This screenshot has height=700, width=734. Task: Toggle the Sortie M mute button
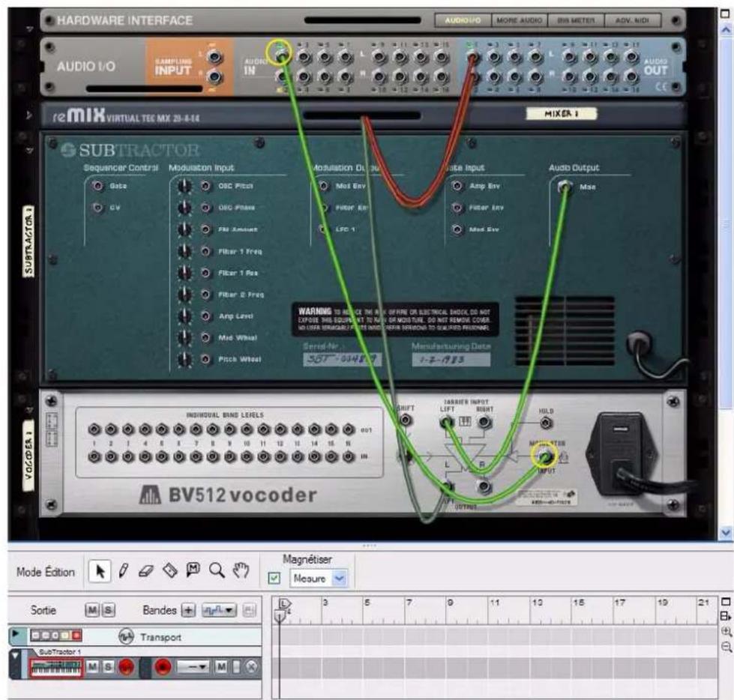[x=91, y=610]
